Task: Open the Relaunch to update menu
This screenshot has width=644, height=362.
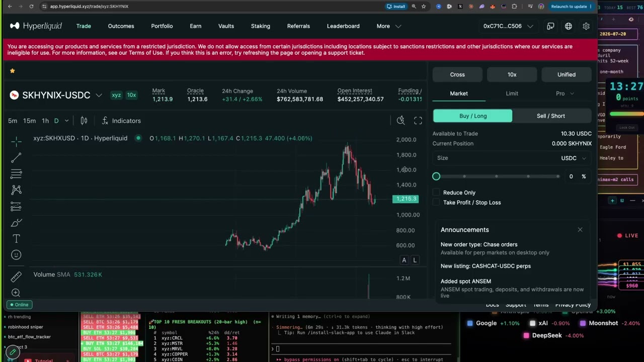Action: (x=572, y=7)
